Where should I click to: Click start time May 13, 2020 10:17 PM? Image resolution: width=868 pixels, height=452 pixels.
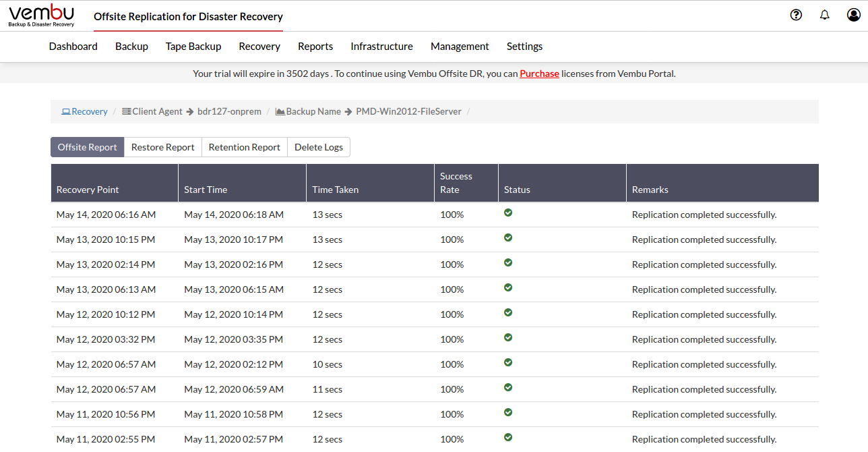click(x=234, y=239)
